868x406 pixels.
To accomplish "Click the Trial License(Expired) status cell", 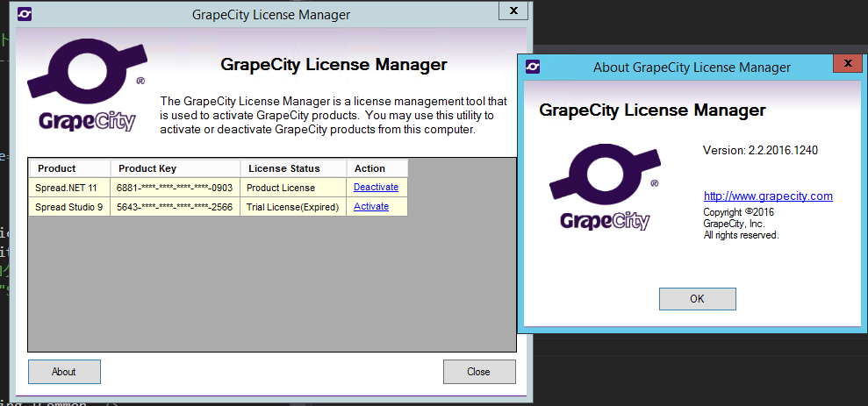I will pyautogui.click(x=293, y=207).
